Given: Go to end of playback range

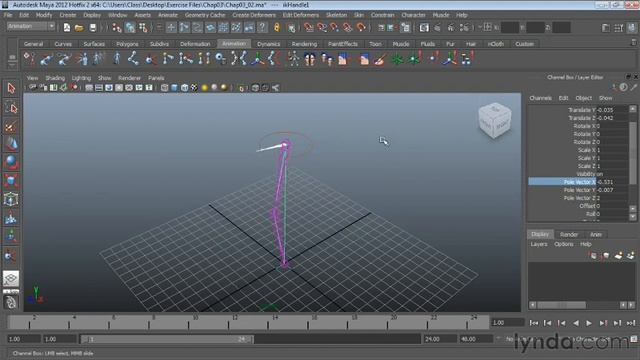Looking at the screenshot, I should (x=631, y=323).
